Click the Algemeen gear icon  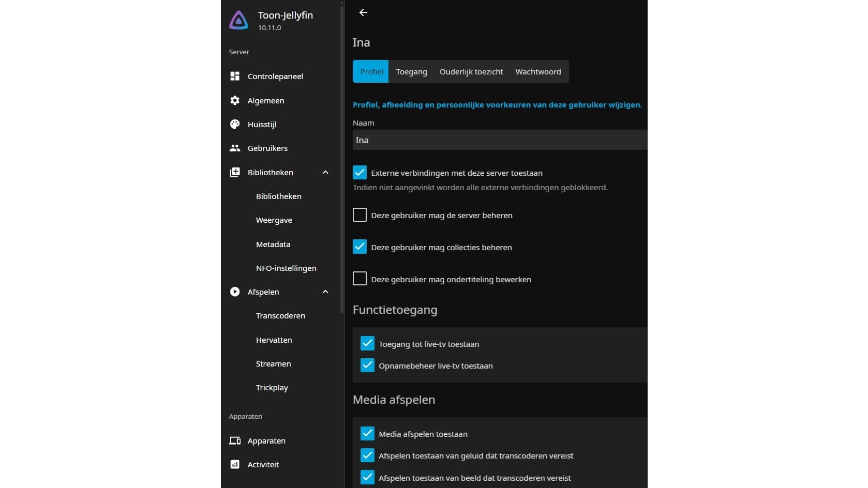pyautogui.click(x=235, y=100)
